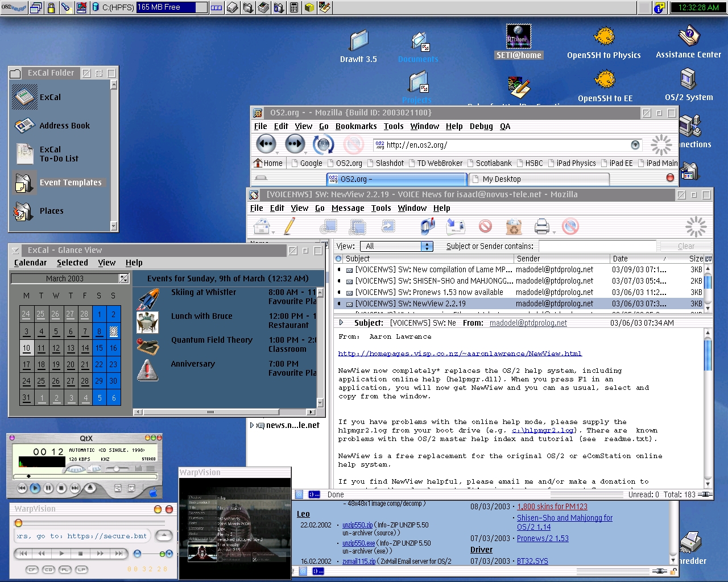The width and height of the screenshot is (728, 582).
Task: Expand message header disclosure triangle next to Subject
Action: (341, 323)
